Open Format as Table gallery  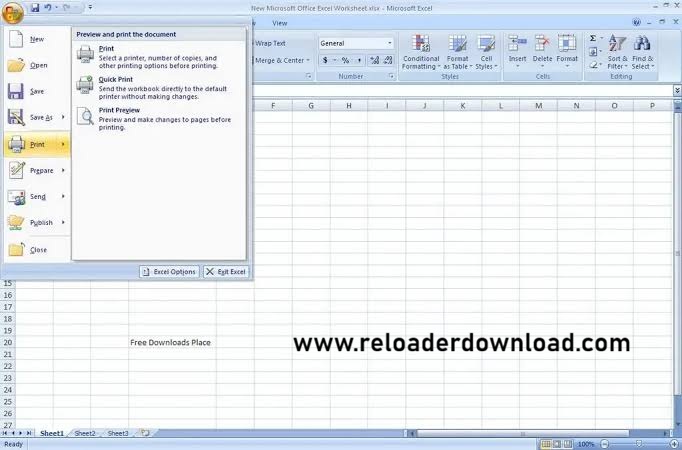(x=458, y=52)
